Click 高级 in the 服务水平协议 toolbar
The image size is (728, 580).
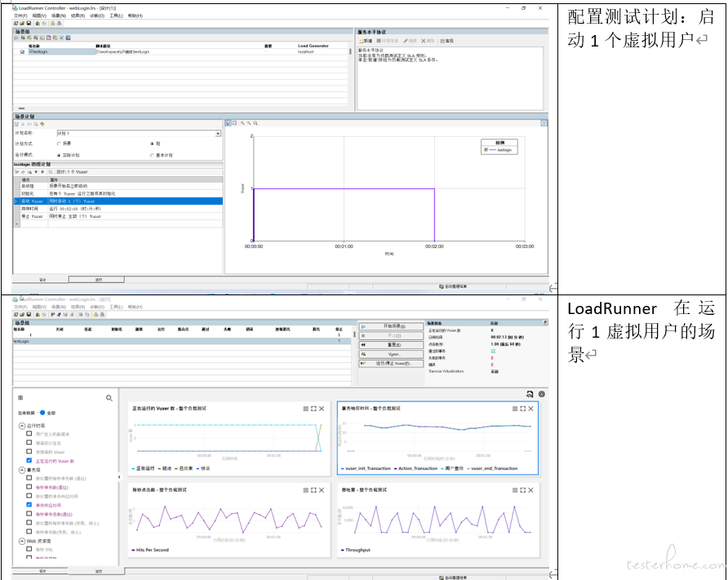[446, 41]
